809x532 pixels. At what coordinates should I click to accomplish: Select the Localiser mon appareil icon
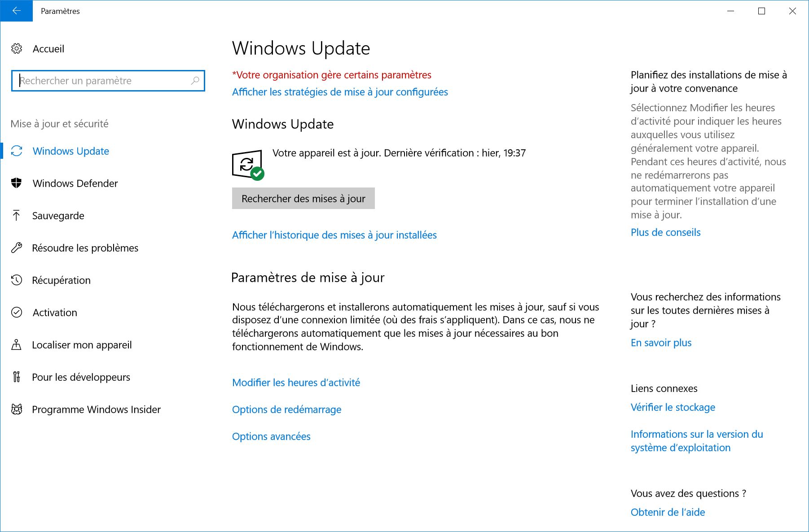(x=17, y=344)
